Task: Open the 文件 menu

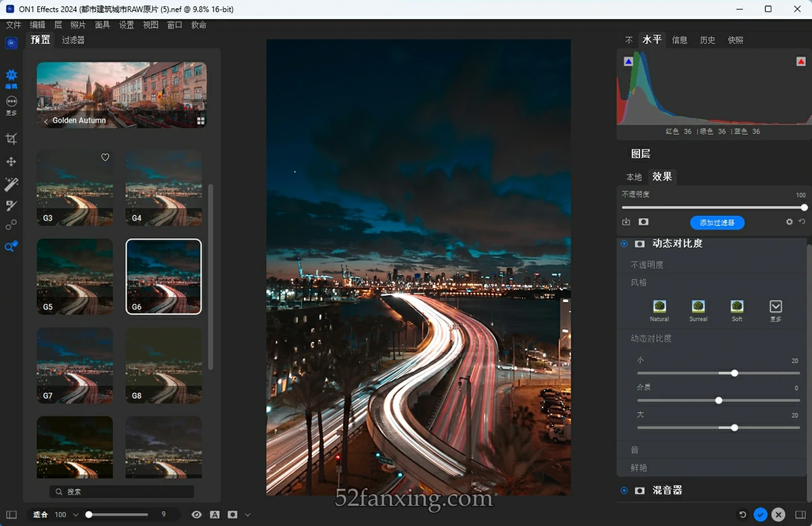Action: click(x=14, y=25)
